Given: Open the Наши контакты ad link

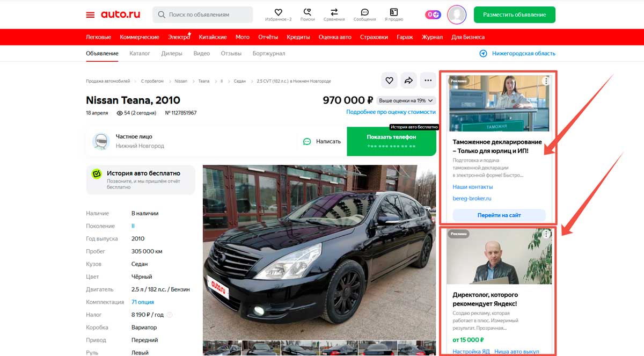Looking at the screenshot, I should tap(473, 187).
